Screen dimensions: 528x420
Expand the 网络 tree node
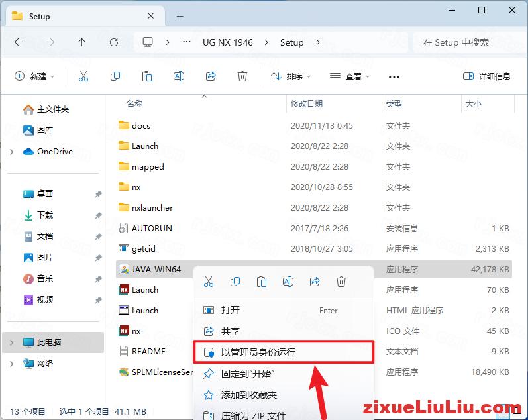12,364
